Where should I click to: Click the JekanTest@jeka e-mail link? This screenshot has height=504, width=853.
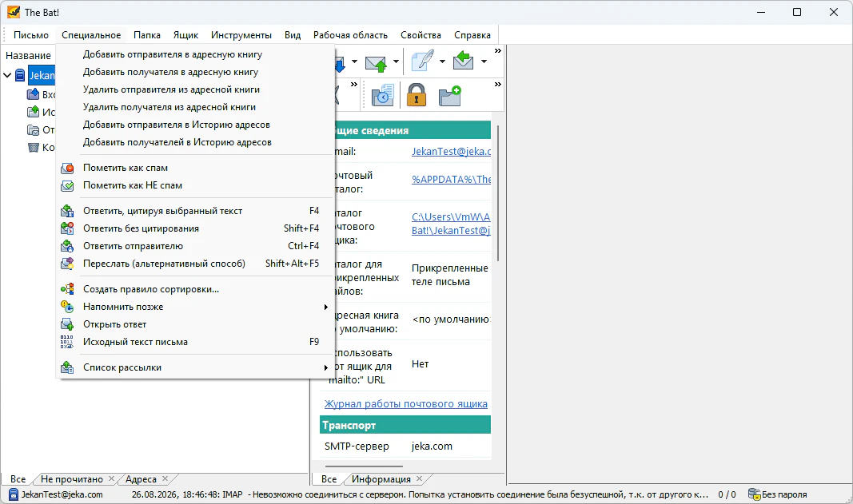click(451, 151)
